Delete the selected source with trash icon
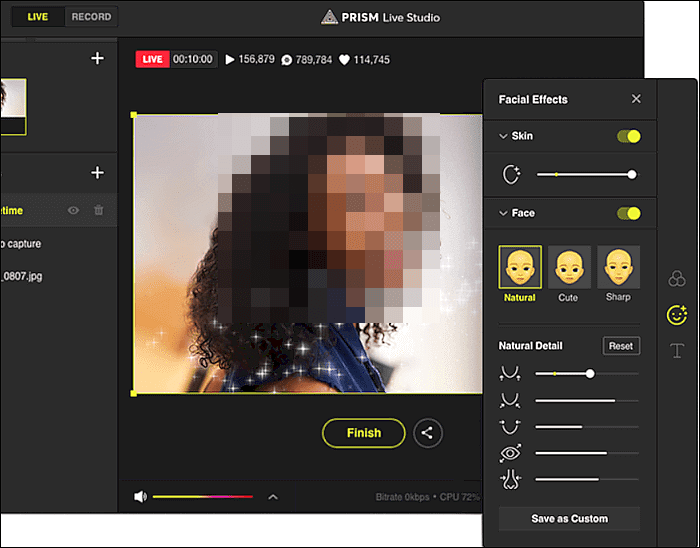Image resolution: width=700 pixels, height=548 pixels. (x=98, y=210)
